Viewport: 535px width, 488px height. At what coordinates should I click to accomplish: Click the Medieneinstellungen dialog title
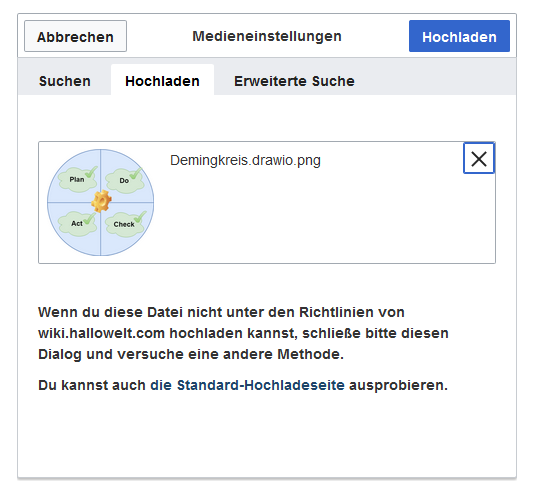pyautogui.click(x=267, y=36)
